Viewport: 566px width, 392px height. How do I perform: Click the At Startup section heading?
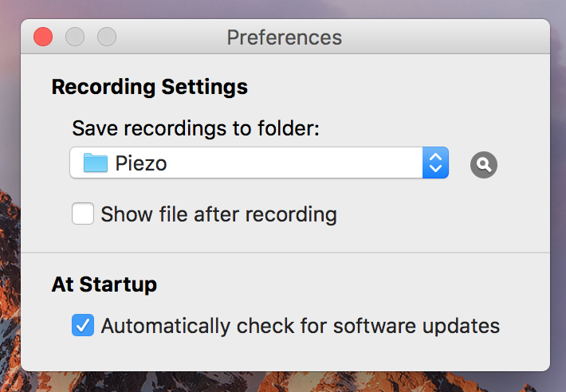pyautogui.click(x=104, y=285)
